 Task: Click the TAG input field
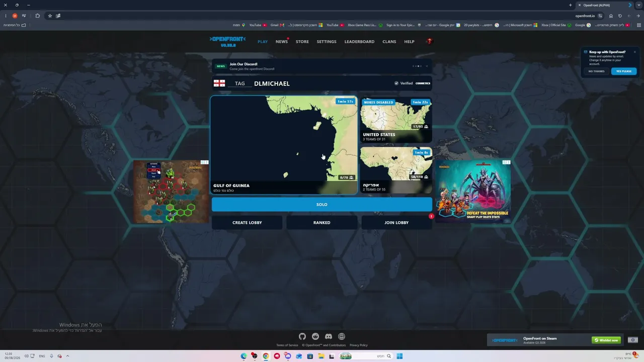point(239,83)
